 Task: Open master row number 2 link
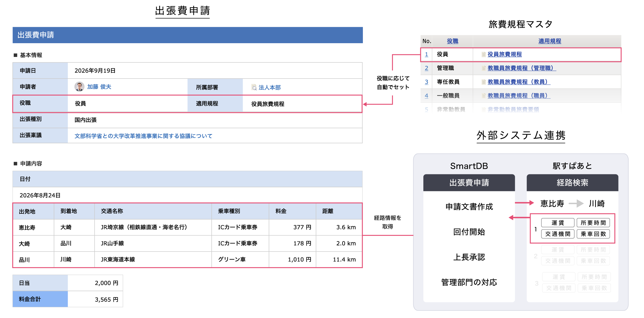click(x=426, y=68)
